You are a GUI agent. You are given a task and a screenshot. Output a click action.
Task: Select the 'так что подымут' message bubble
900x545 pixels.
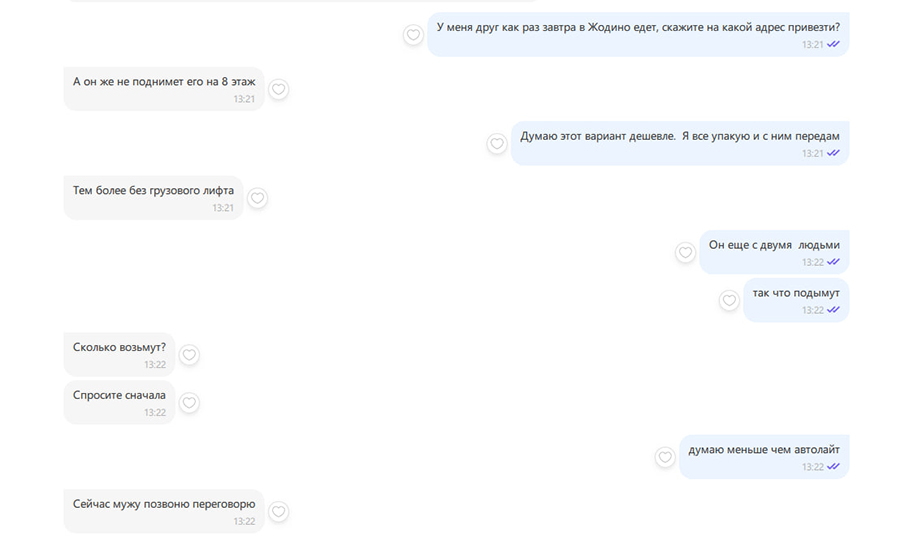point(796,300)
